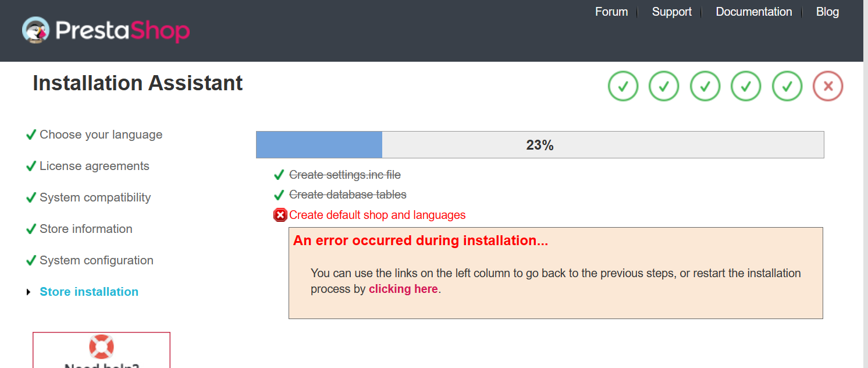868x368 pixels.
Task: Click the checkmark next to Create database tables
Action: [279, 195]
